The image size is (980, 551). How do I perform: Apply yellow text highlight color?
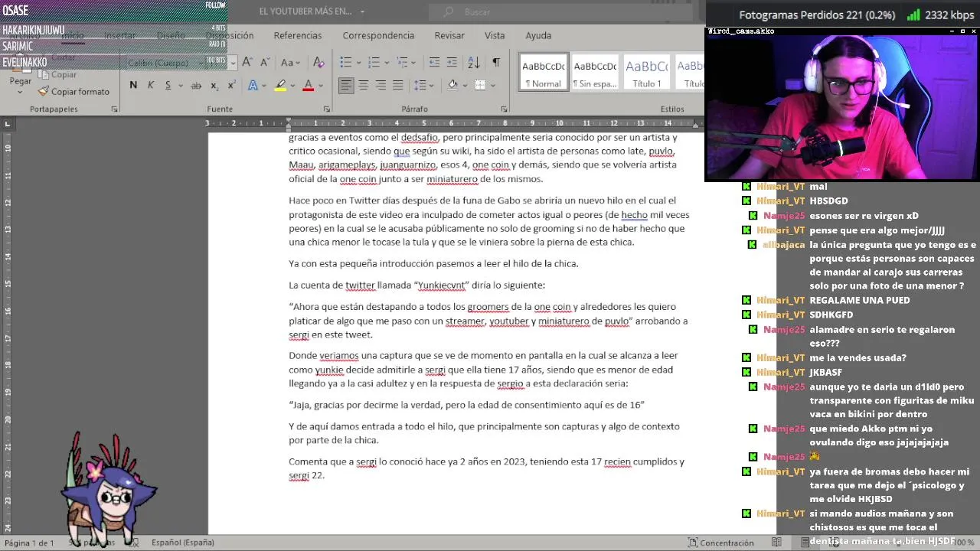tap(280, 85)
